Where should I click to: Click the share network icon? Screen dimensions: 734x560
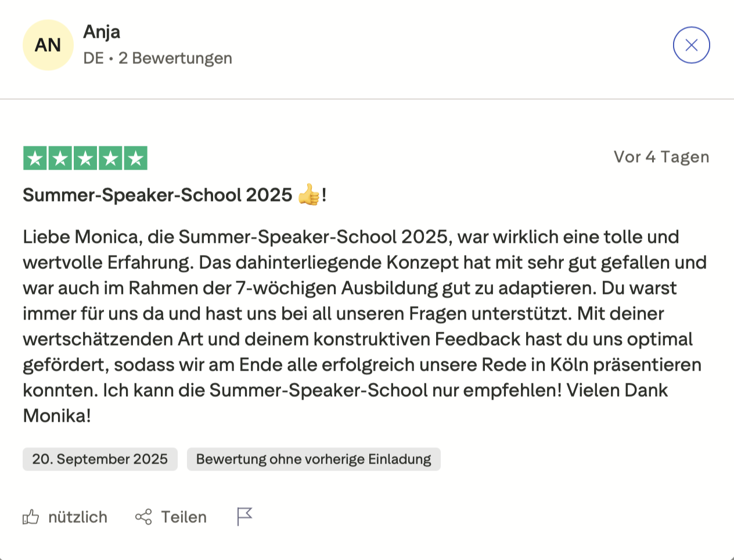pos(143,517)
